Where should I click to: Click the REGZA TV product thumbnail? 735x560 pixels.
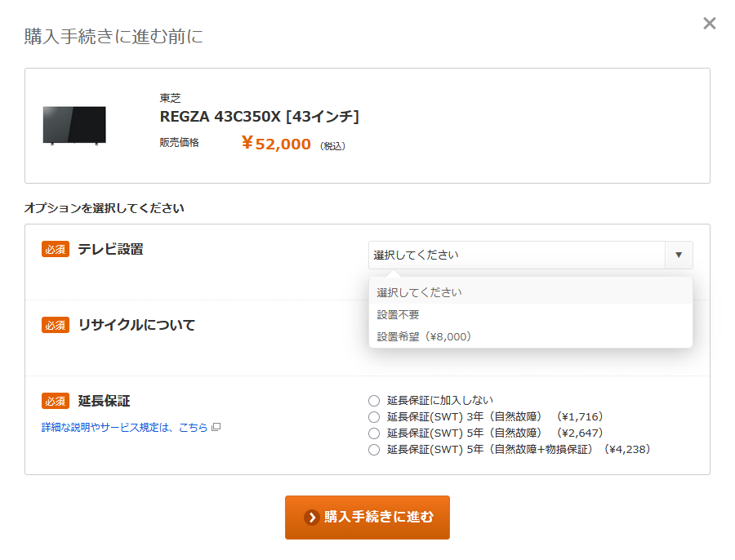[x=74, y=125]
